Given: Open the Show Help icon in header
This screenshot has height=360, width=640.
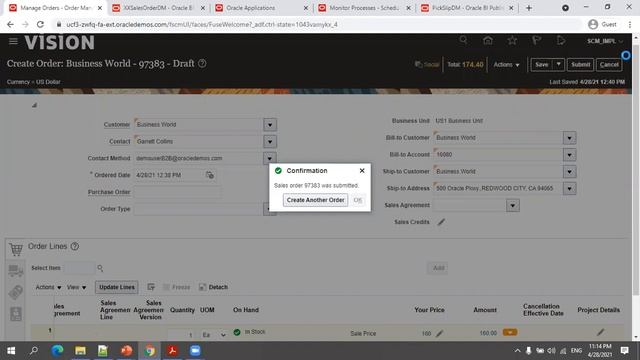Looking at the screenshot, I should (x=561, y=40).
